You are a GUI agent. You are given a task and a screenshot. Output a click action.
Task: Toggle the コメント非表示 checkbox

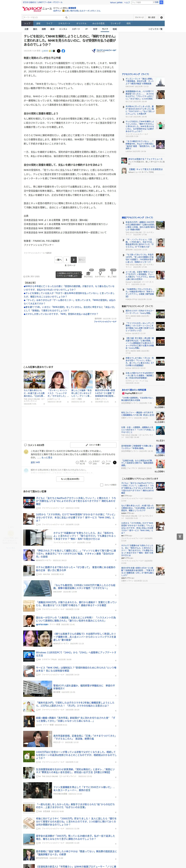pos(102,485)
